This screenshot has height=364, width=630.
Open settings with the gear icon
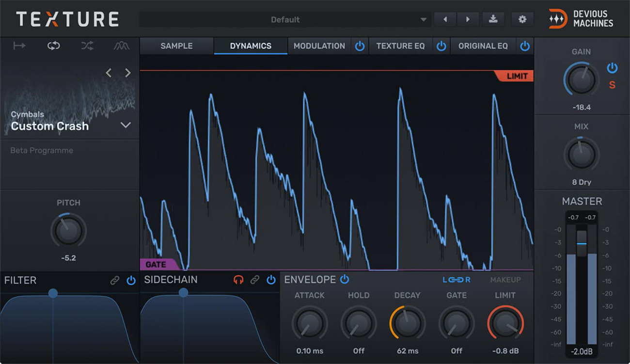click(x=522, y=19)
